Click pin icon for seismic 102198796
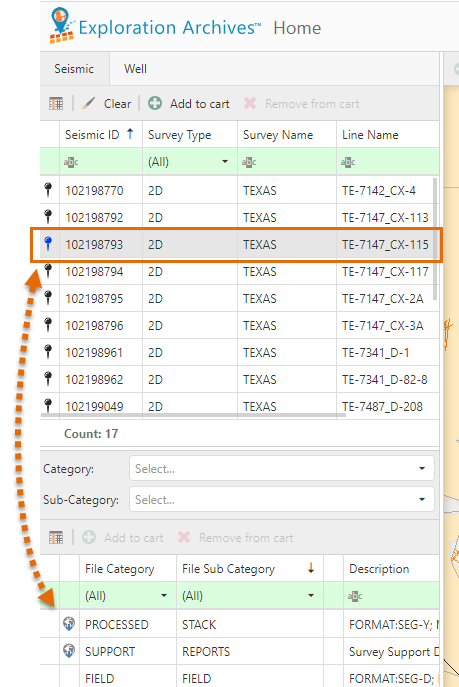 click(48, 325)
